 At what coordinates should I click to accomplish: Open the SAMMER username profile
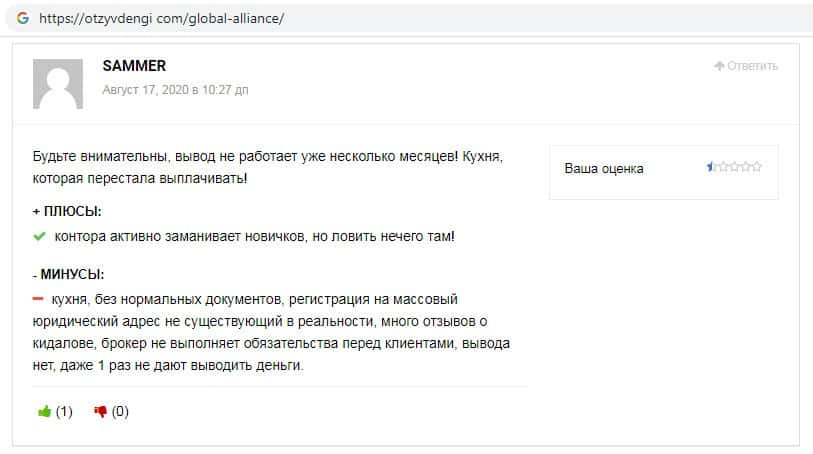[134, 66]
